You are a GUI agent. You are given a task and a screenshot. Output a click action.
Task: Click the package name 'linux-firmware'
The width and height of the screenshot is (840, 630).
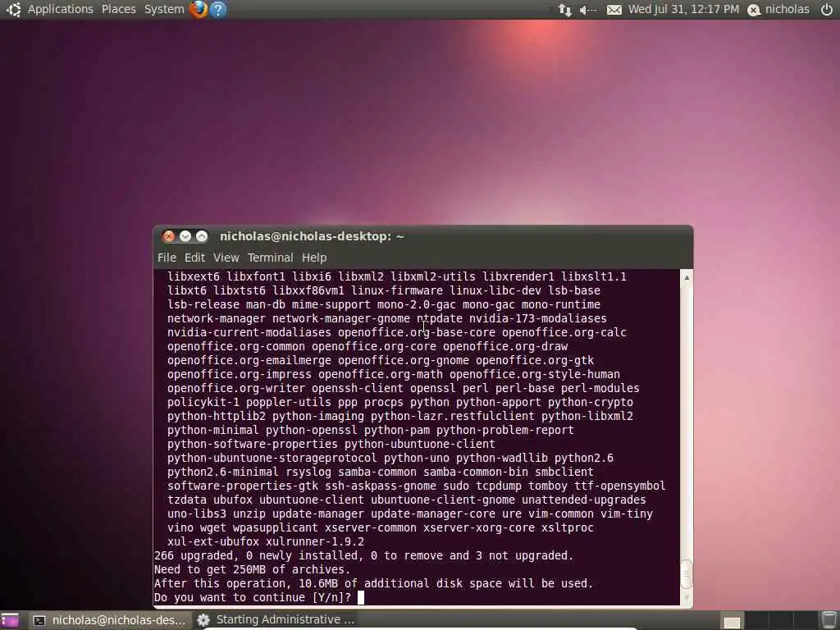pos(397,290)
